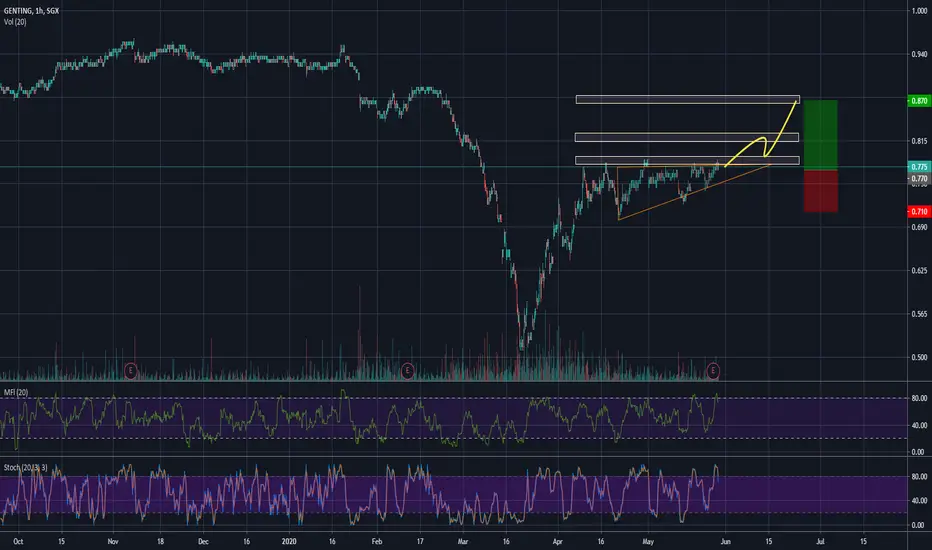Click the Apr label on the time axis
Screen dimensions: 932x550
pos(557,542)
